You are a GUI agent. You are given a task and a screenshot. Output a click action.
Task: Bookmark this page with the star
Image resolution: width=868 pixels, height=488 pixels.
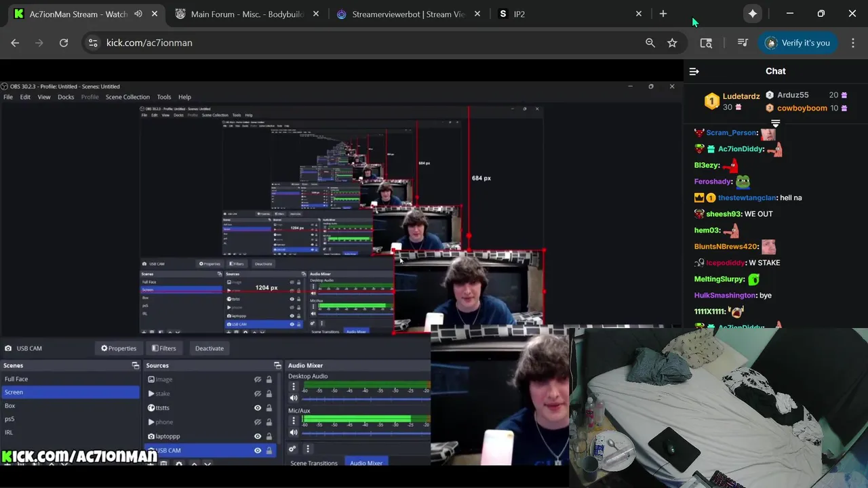tap(672, 43)
